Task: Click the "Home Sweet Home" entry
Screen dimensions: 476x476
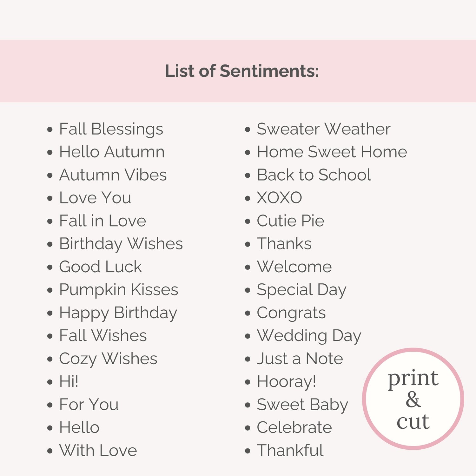Action: pos(332,152)
